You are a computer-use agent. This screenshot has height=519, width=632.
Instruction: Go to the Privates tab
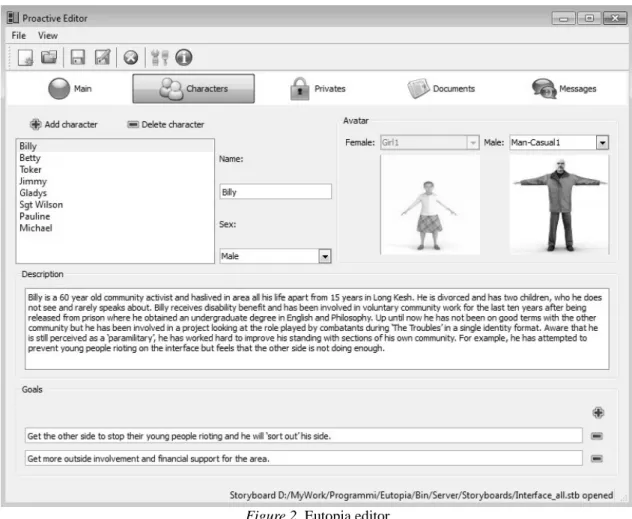[318, 89]
